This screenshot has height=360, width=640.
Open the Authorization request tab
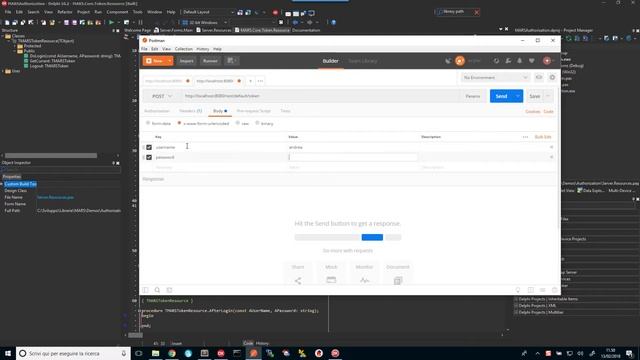pyautogui.click(x=157, y=111)
